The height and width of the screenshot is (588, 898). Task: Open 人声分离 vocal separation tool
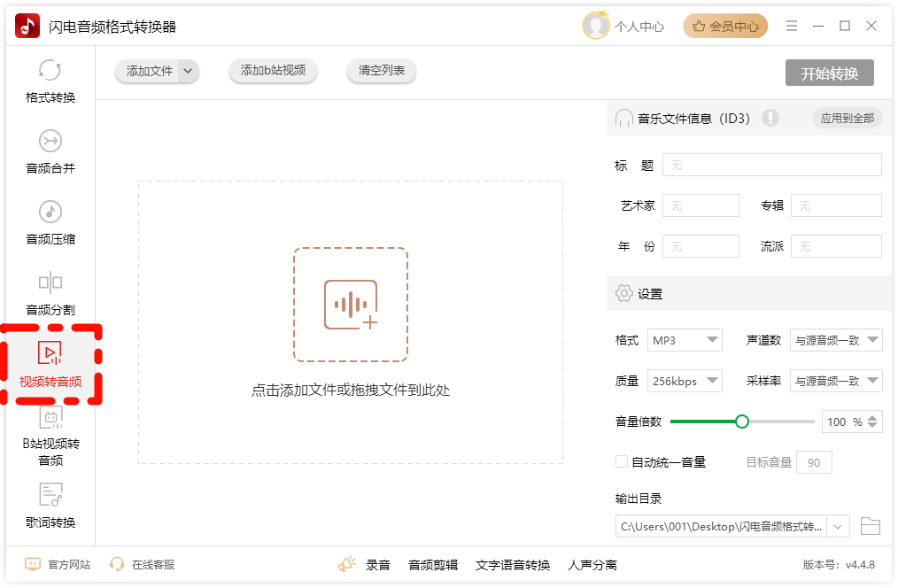pyautogui.click(x=592, y=564)
